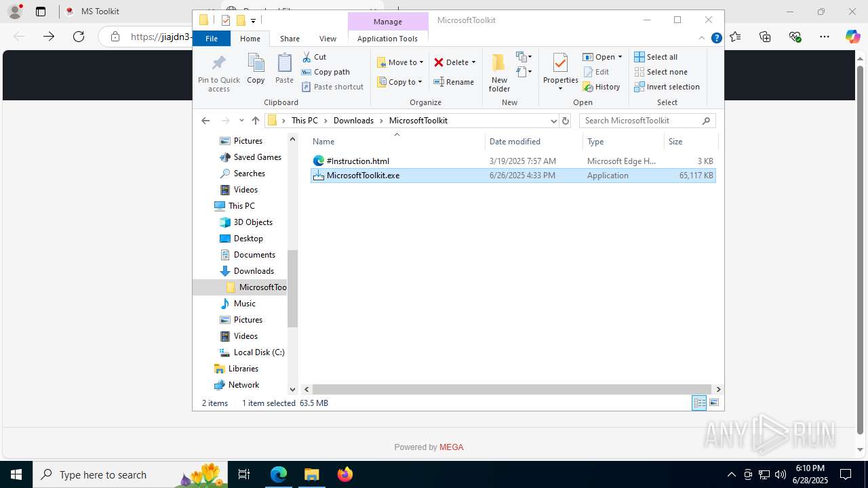Select MicrosoftToolkit.exe file

coord(513,176)
